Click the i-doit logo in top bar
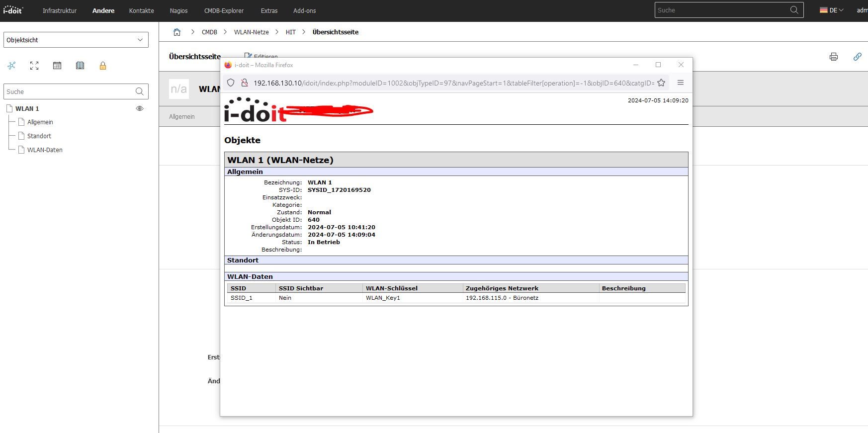This screenshot has width=868, height=433. (x=13, y=10)
